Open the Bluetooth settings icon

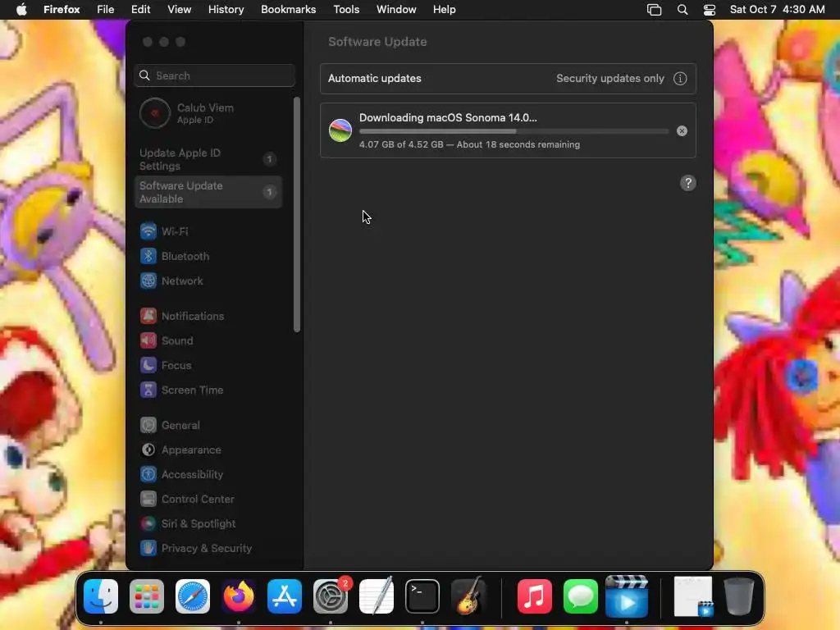(x=148, y=256)
